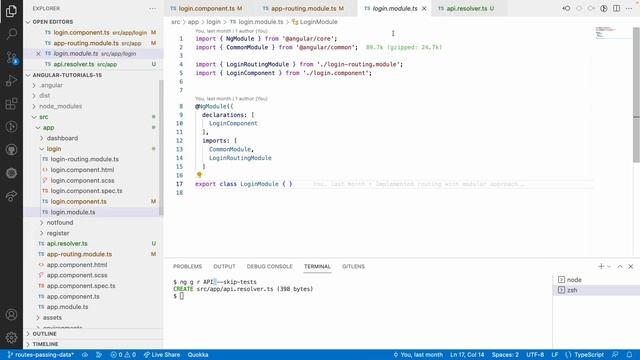Close the terminal panel
The height and width of the screenshot is (360, 640).
tap(631, 267)
